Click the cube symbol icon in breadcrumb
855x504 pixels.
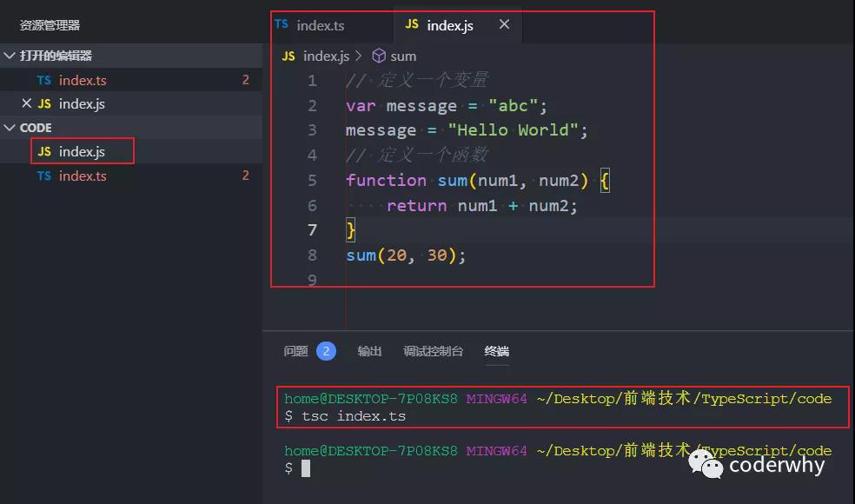[379, 56]
